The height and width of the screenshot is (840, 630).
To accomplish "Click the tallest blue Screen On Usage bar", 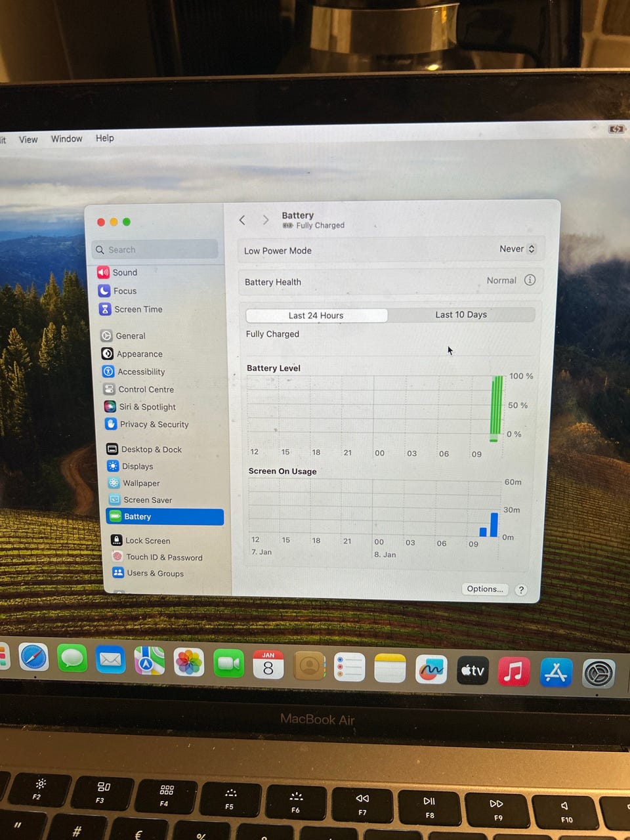I will (x=494, y=524).
